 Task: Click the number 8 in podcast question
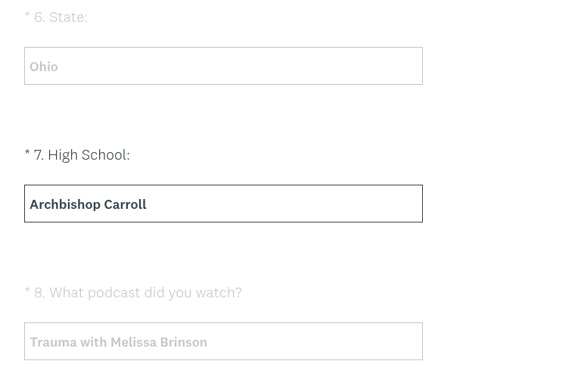click(39, 292)
